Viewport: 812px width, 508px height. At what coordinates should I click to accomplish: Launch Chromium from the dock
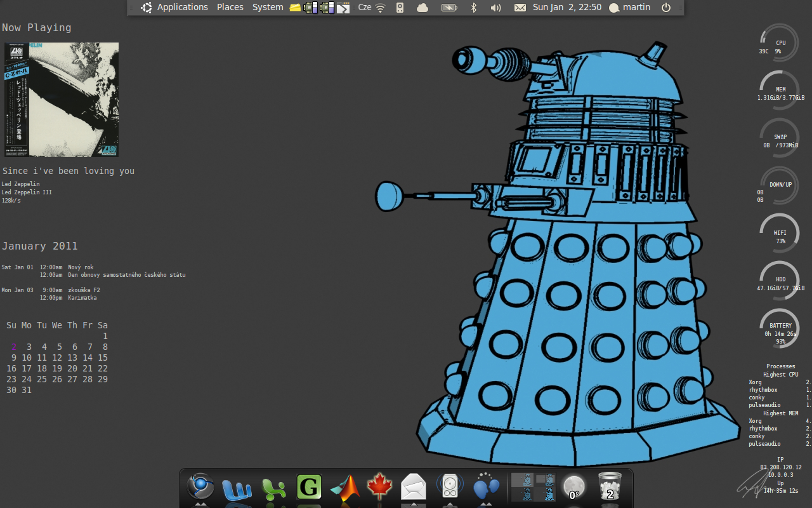tap(200, 487)
